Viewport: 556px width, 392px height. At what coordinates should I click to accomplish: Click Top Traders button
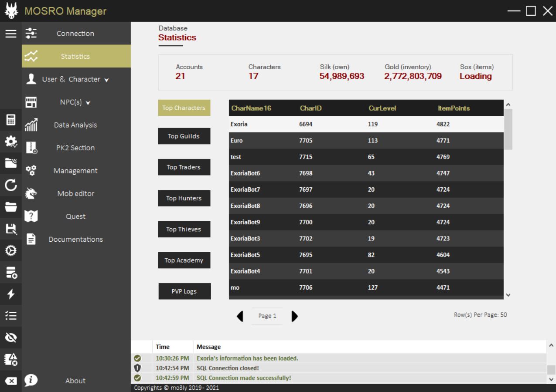(x=184, y=167)
